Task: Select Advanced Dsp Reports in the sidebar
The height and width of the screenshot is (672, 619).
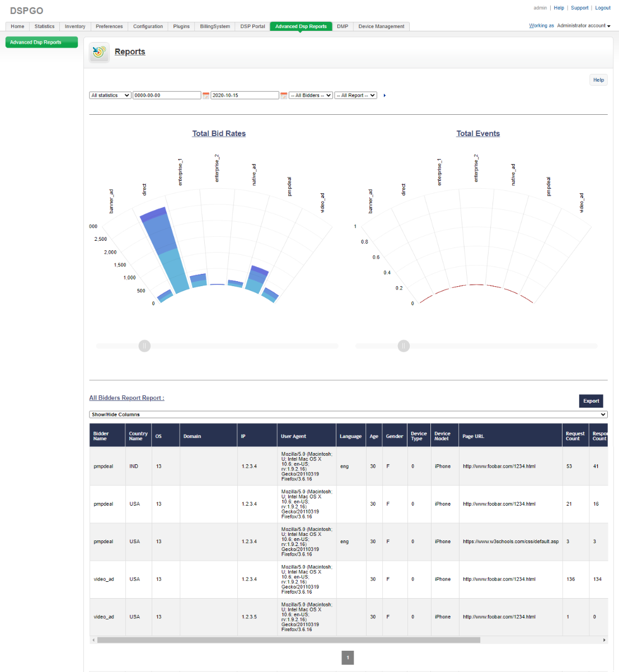Action: pyautogui.click(x=41, y=43)
